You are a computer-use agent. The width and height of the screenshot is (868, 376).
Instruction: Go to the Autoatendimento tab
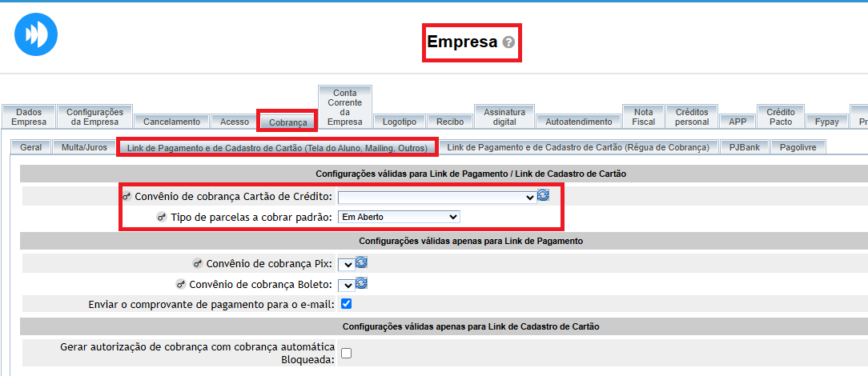(x=578, y=122)
